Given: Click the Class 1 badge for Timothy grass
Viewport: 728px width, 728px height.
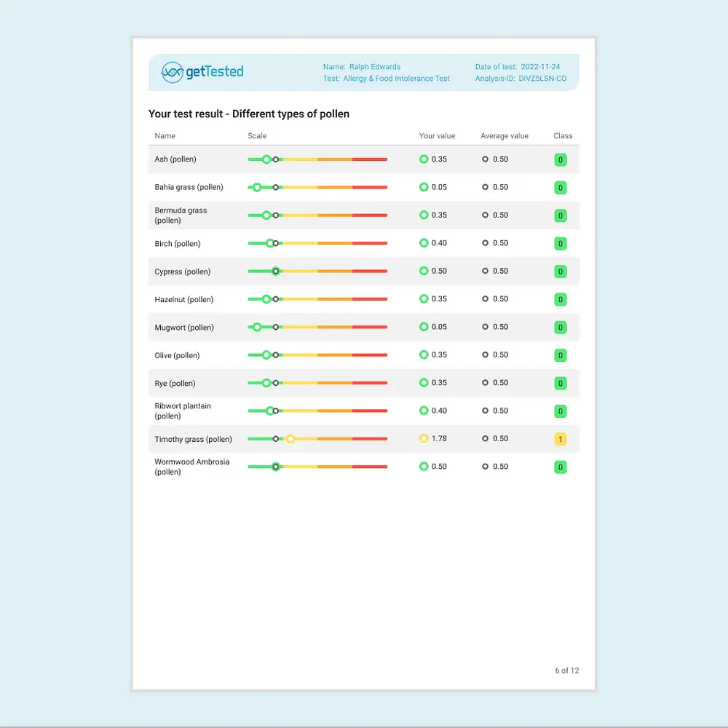Looking at the screenshot, I should 560,439.
